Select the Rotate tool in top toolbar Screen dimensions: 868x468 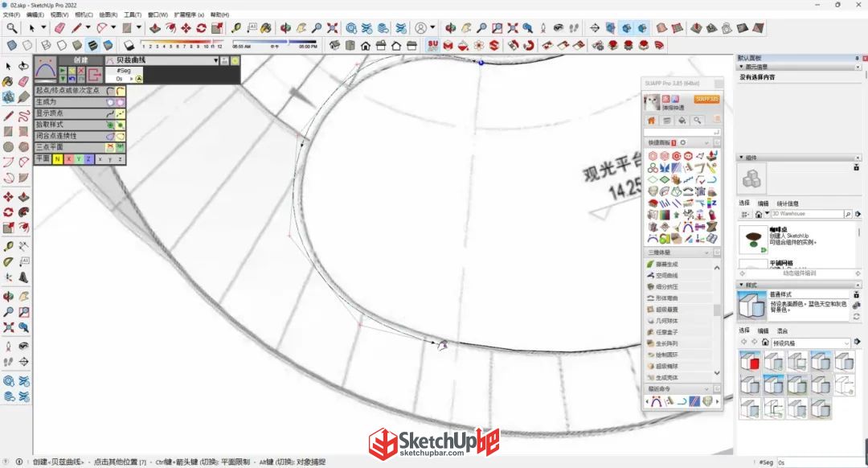[x=202, y=27]
